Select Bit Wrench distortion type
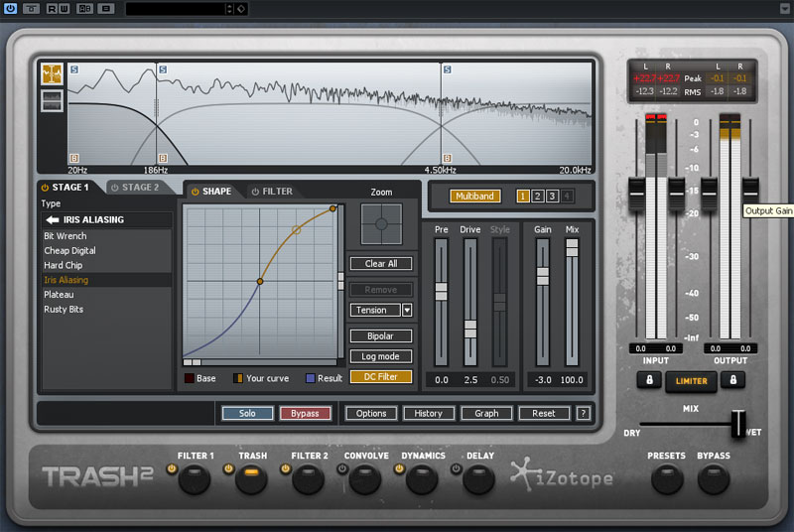The image size is (794, 532). point(107,236)
